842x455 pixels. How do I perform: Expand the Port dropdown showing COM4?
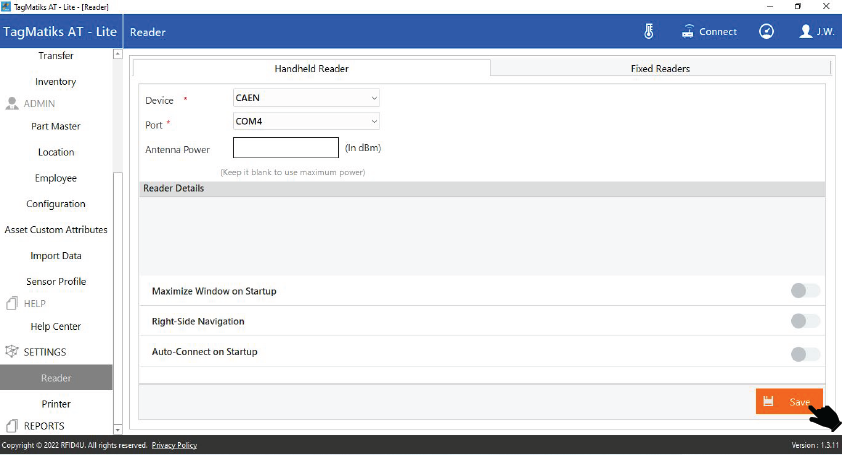tap(306, 121)
